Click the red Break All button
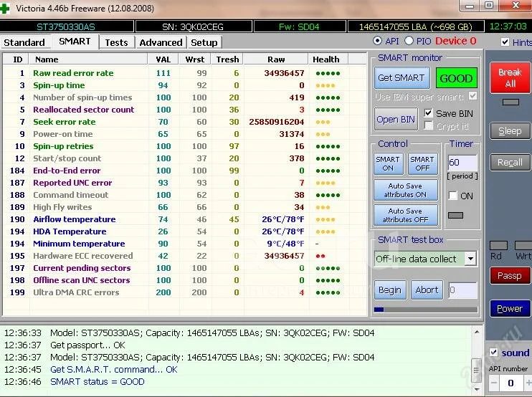This screenshot has width=532, height=397. (x=510, y=78)
